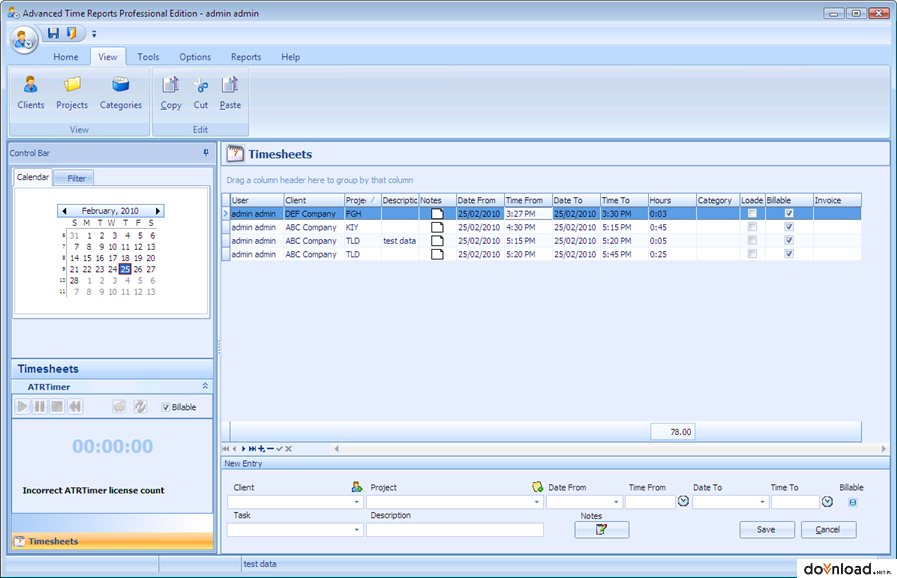
Task: Select the Timesheets navigation bar button
Action: [112, 541]
